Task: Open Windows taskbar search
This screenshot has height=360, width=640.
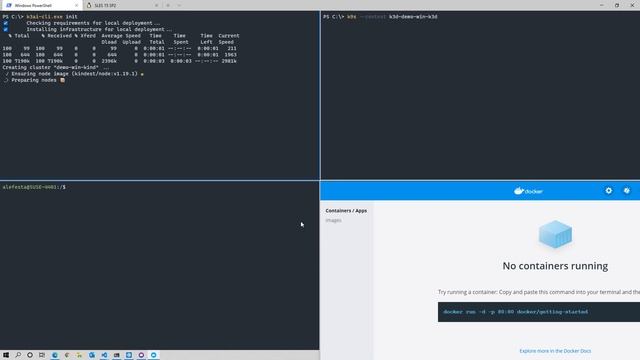Action: pyautogui.click(x=18, y=355)
